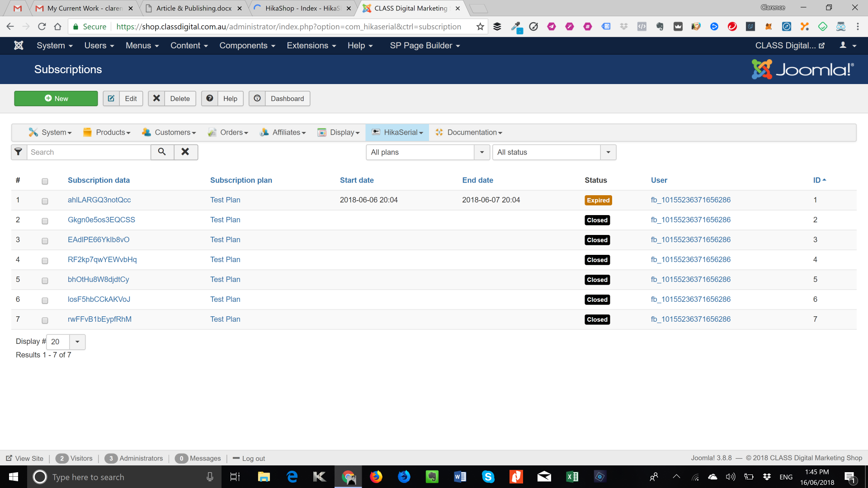Click the search magnifier icon button
The image size is (868, 488).
point(162,152)
